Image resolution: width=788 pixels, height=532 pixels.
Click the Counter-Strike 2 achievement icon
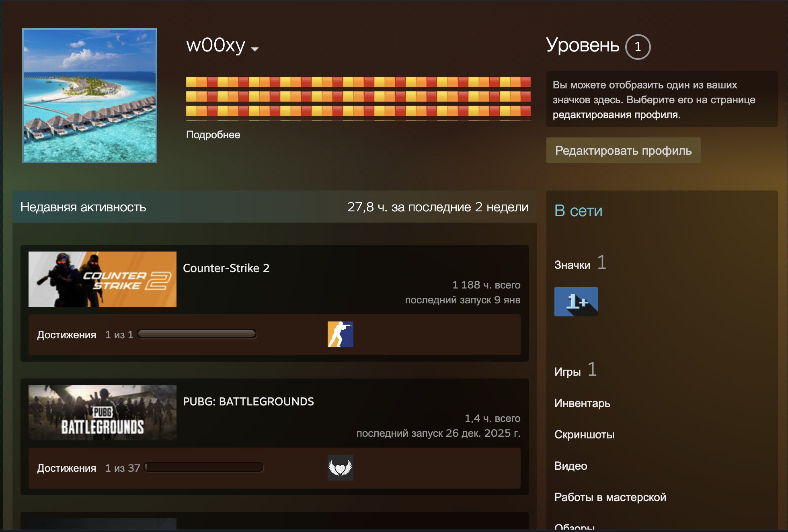(340, 334)
